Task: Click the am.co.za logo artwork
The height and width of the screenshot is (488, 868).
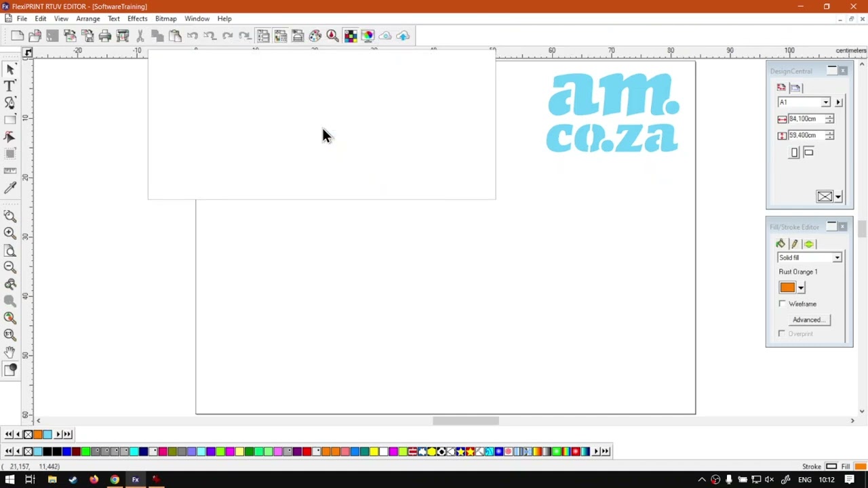Action: (x=612, y=113)
